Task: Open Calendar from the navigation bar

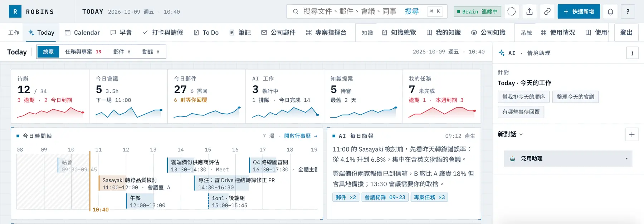Action: [82, 33]
